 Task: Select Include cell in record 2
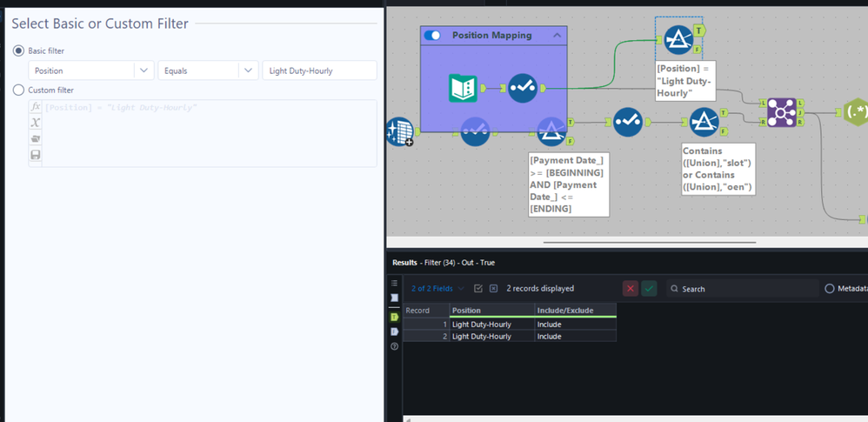click(576, 336)
